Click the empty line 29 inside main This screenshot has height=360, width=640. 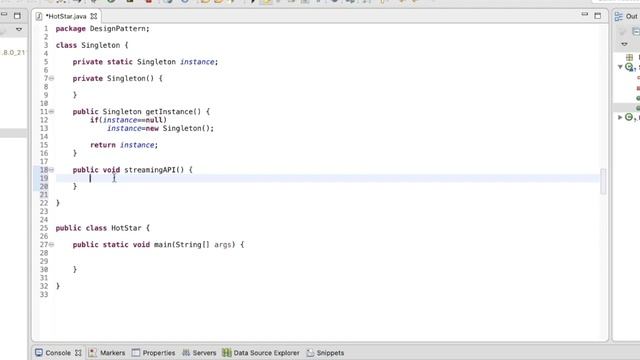click(x=328, y=261)
